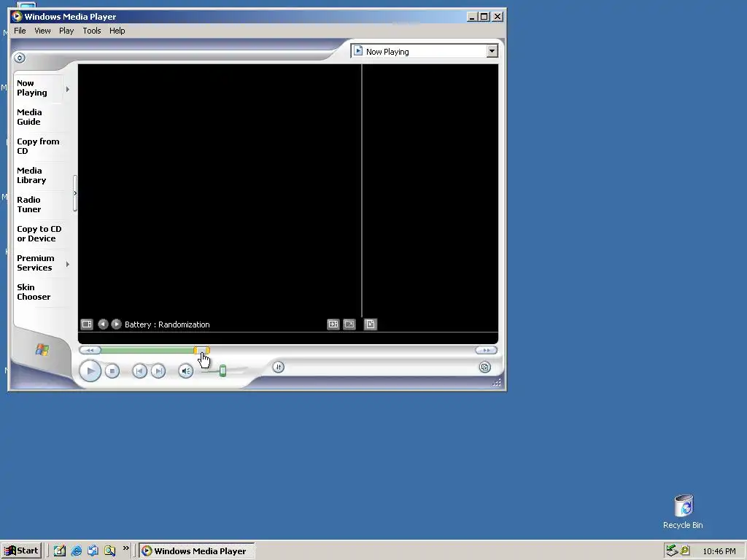Mute the player's sound
The height and width of the screenshot is (560, 747).
tap(186, 371)
